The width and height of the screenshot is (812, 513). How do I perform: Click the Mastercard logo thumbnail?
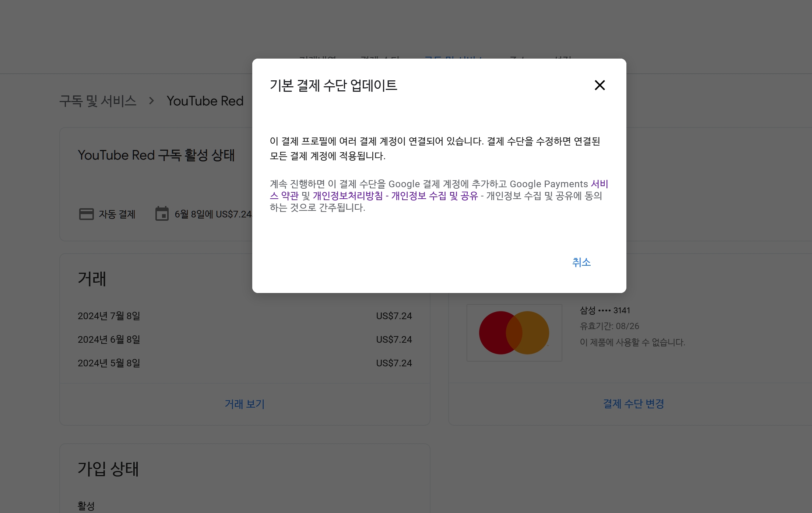(514, 332)
